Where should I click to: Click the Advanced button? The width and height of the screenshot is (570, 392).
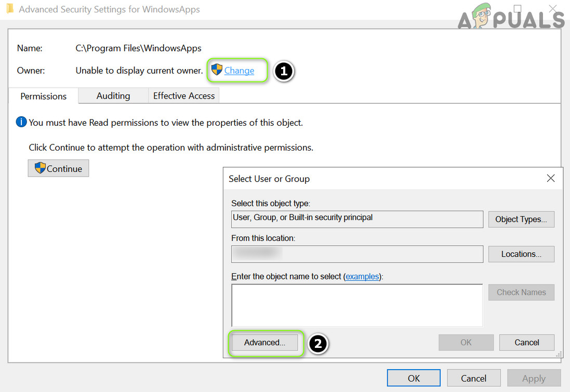(264, 343)
